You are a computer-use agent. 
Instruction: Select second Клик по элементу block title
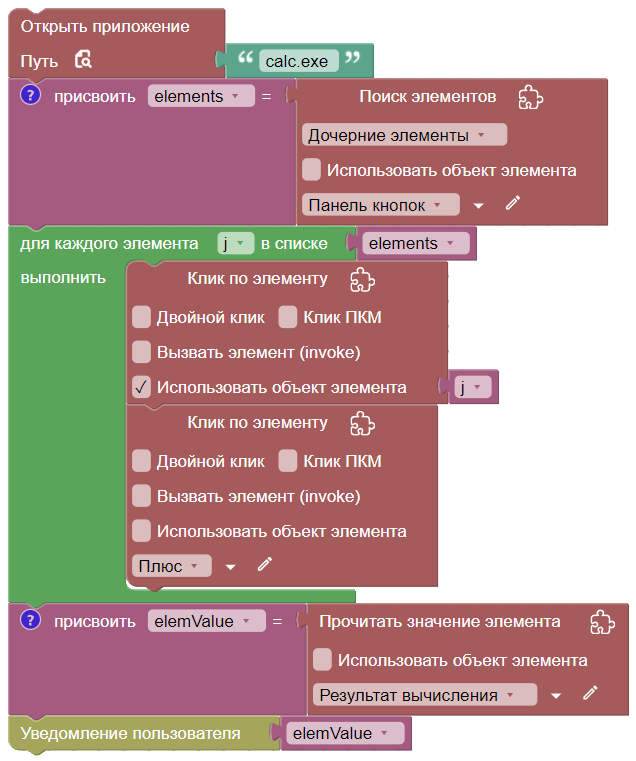(257, 422)
